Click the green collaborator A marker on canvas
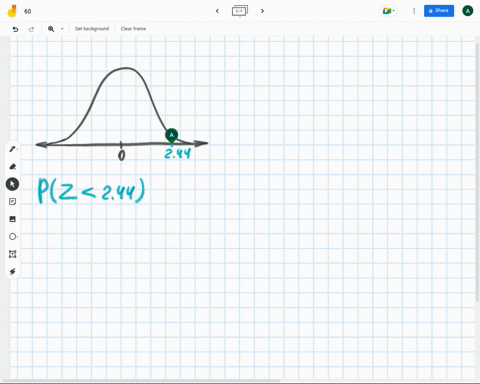The height and width of the screenshot is (384, 480). (x=171, y=135)
